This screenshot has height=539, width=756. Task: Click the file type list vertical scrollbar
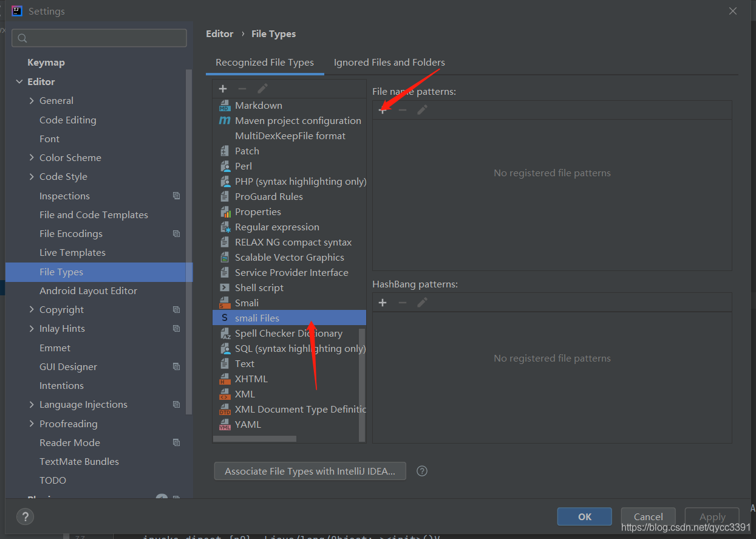point(363,385)
